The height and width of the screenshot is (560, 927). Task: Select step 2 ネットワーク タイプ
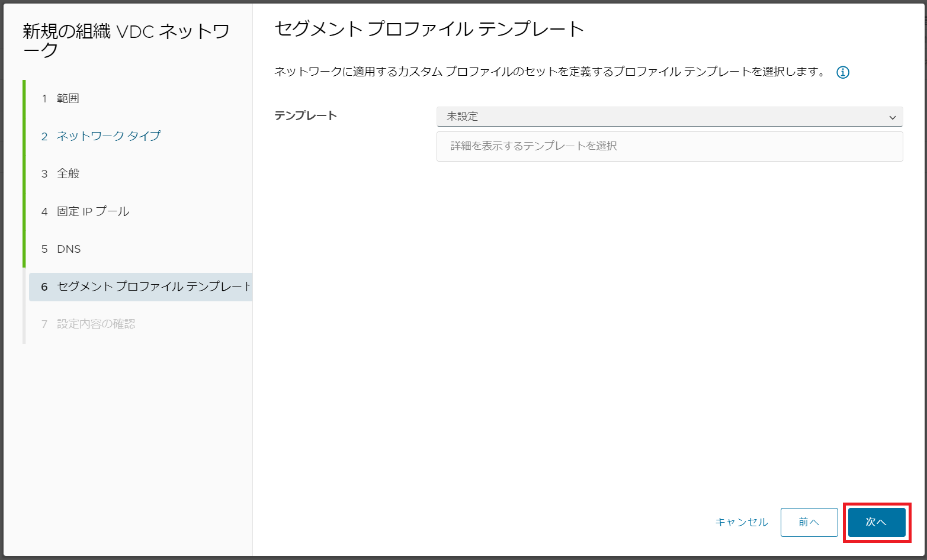click(107, 136)
